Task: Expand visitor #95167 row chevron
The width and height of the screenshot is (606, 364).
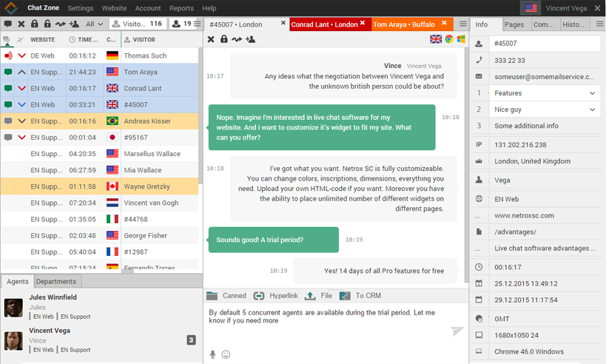Action: [x=21, y=137]
